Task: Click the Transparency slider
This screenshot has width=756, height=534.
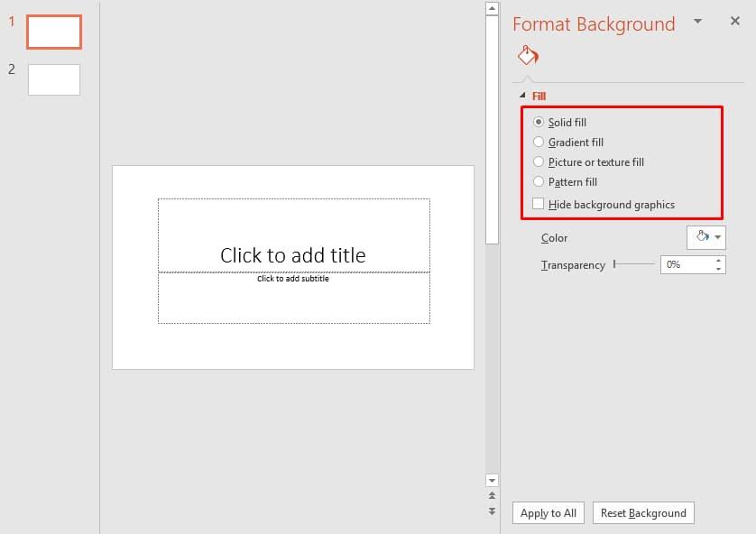Action: coord(618,264)
